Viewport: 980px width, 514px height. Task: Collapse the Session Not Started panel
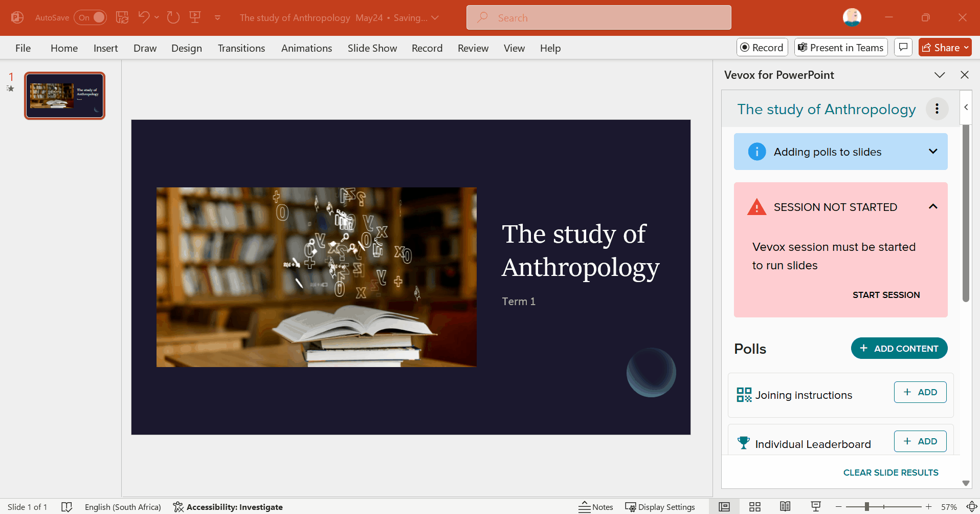coord(933,206)
